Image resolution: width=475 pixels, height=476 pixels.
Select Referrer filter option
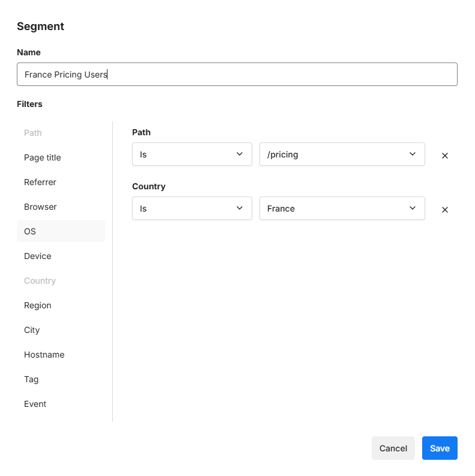(x=40, y=182)
